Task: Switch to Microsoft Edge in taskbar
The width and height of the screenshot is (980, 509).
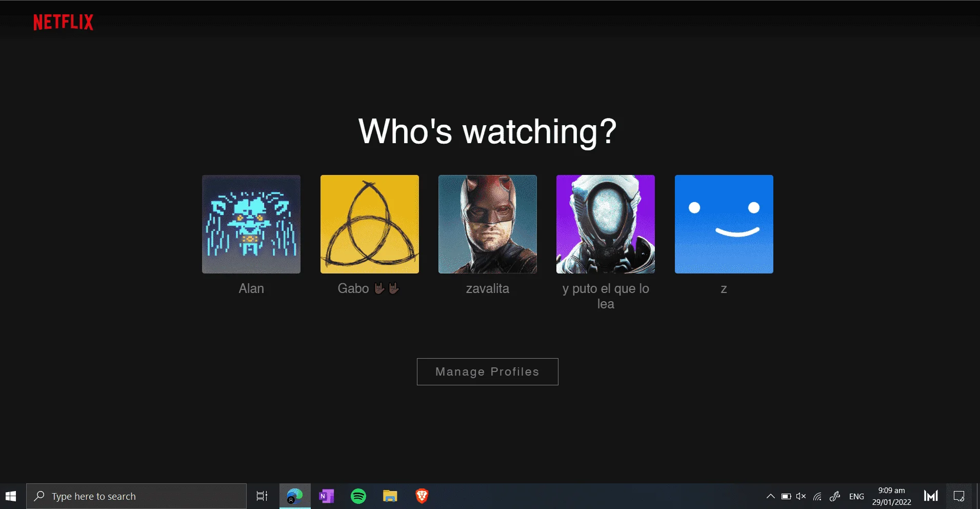Action: [295, 496]
